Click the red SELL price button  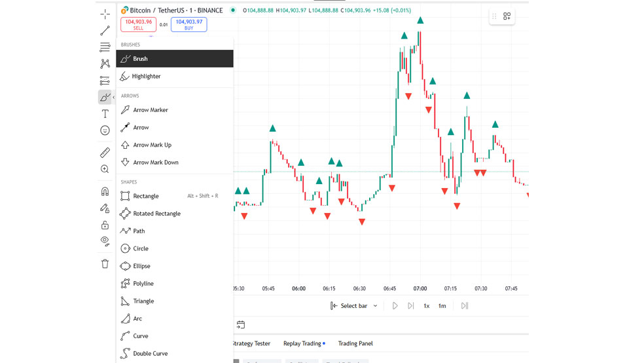click(138, 25)
